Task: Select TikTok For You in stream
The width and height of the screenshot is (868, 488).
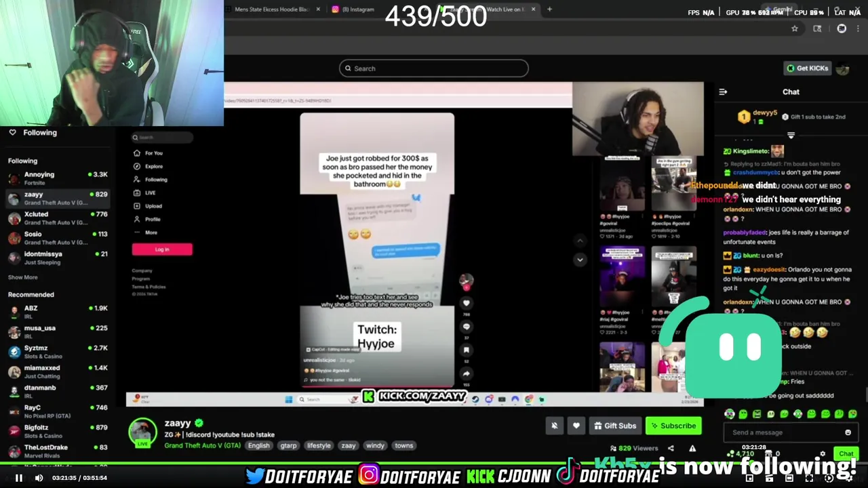Action: 149,153
